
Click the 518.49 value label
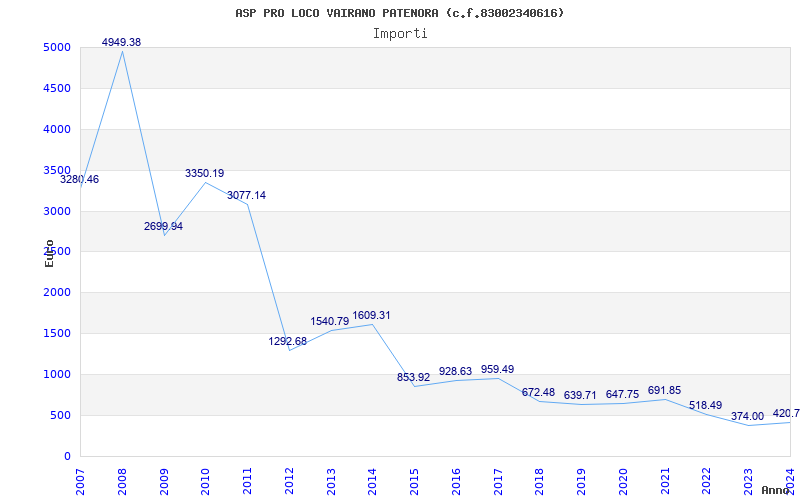(x=706, y=406)
